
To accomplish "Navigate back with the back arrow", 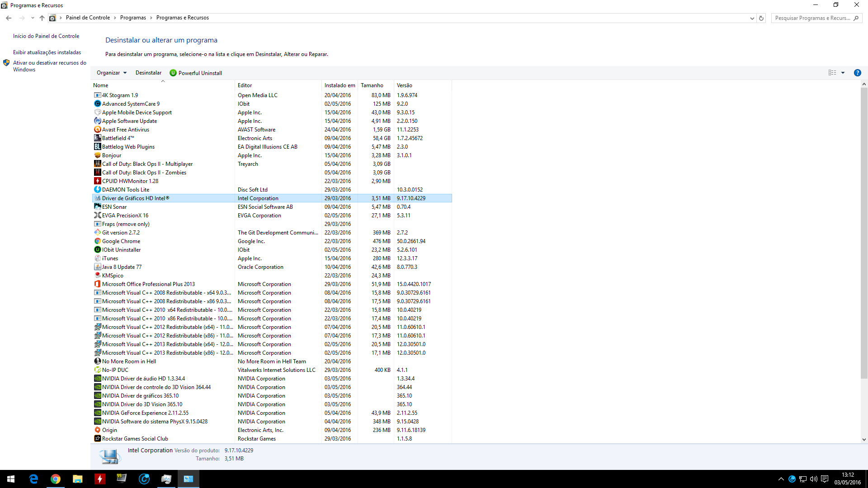I will [9, 18].
